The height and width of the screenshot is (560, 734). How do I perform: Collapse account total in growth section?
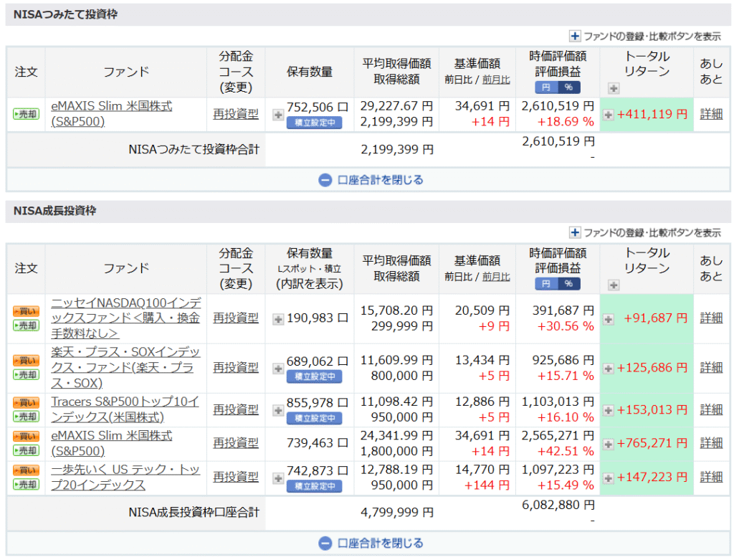(x=371, y=543)
